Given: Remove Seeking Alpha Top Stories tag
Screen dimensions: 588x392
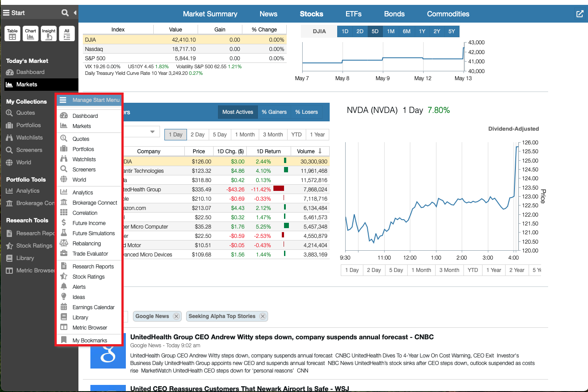Looking at the screenshot, I should pyautogui.click(x=263, y=316).
